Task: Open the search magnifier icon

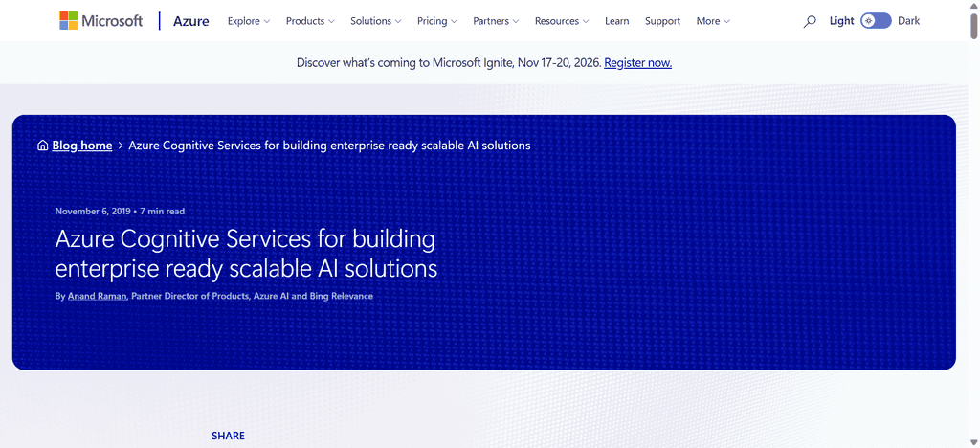Action: click(x=810, y=21)
